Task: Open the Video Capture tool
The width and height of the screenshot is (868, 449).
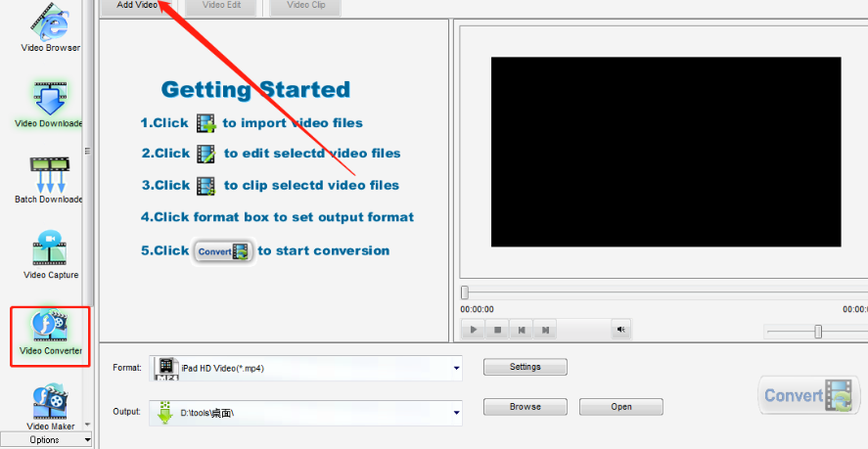Action: click(x=50, y=254)
